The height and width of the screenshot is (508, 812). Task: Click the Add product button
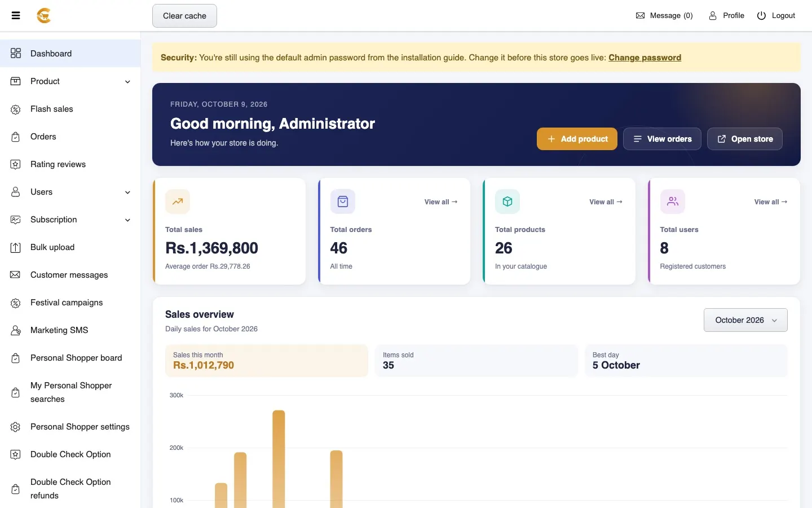tap(577, 139)
